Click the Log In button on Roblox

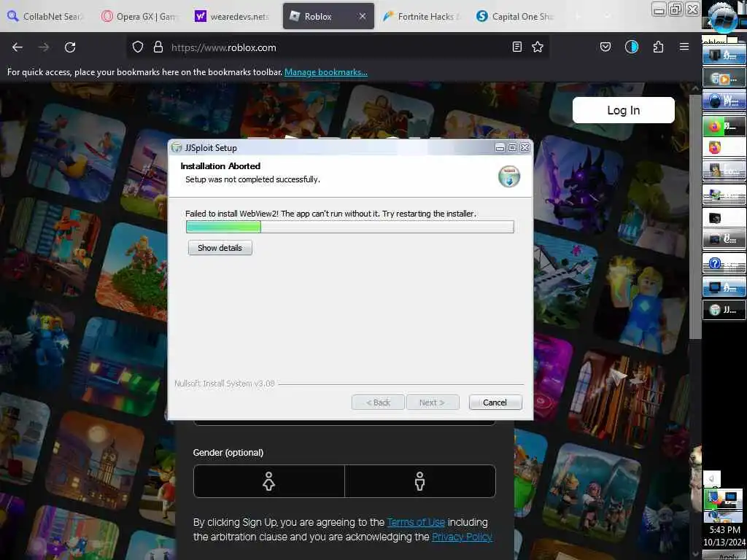(x=623, y=110)
